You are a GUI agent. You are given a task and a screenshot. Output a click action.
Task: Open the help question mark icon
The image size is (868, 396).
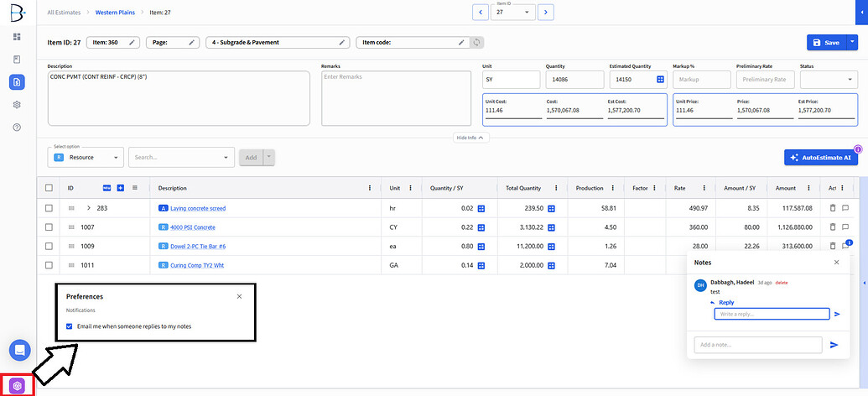coord(17,128)
